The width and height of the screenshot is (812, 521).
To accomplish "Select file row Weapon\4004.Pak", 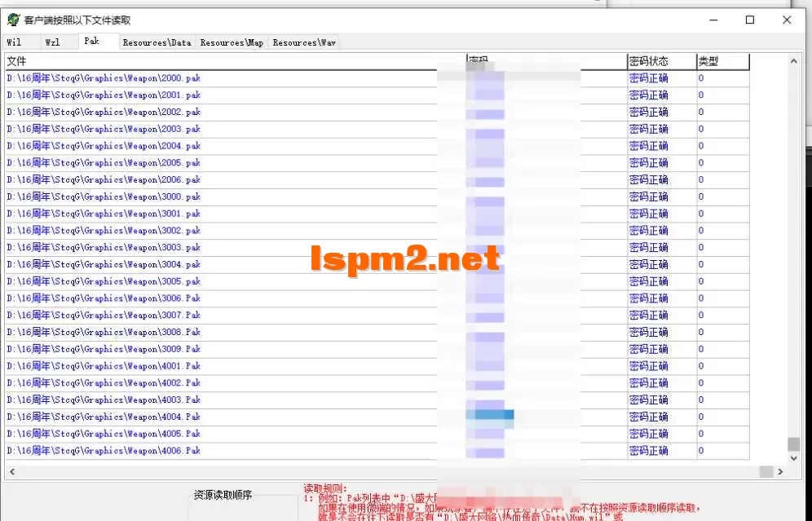I will point(377,417).
